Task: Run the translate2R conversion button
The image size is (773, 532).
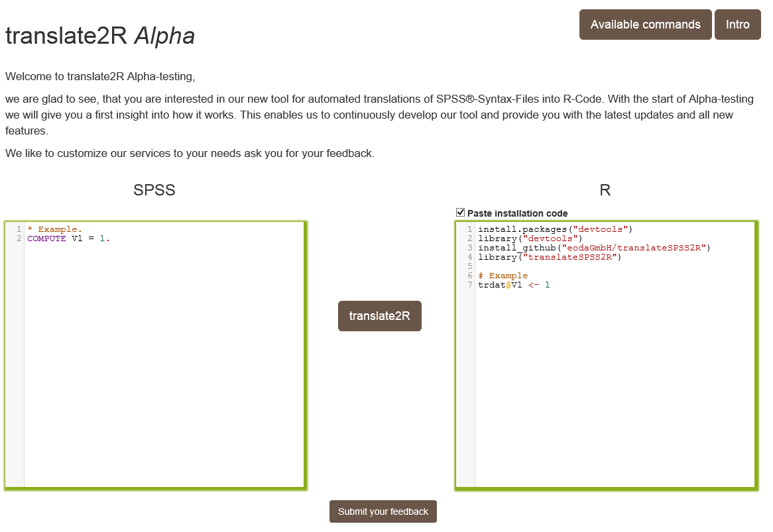Action: point(380,316)
